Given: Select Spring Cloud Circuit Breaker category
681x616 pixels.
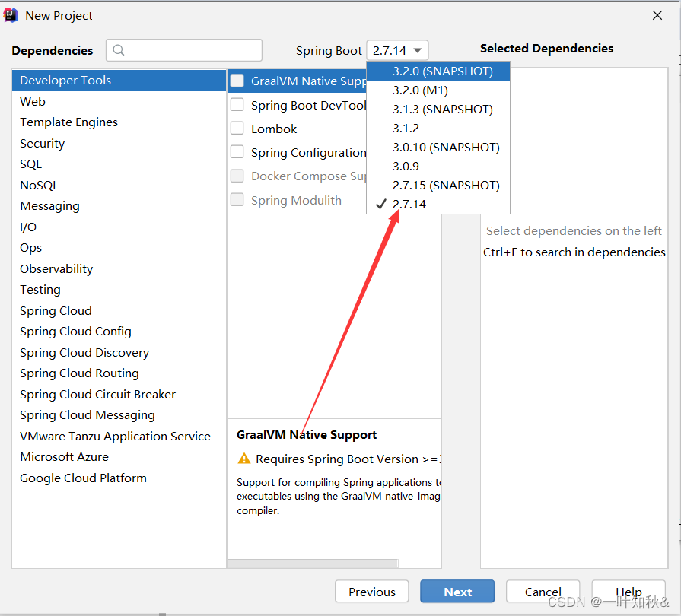Looking at the screenshot, I should [119, 394].
